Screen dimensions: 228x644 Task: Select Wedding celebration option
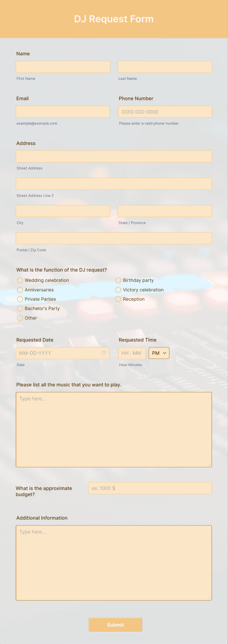[x=20, y=280]
